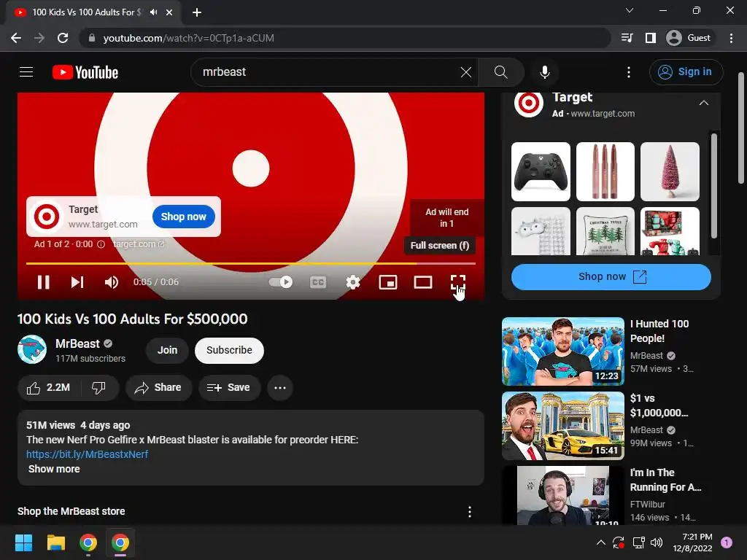
Task: Open $1 vs $1,000,000 video thumbnail
Action: click(x=563, y=426)
